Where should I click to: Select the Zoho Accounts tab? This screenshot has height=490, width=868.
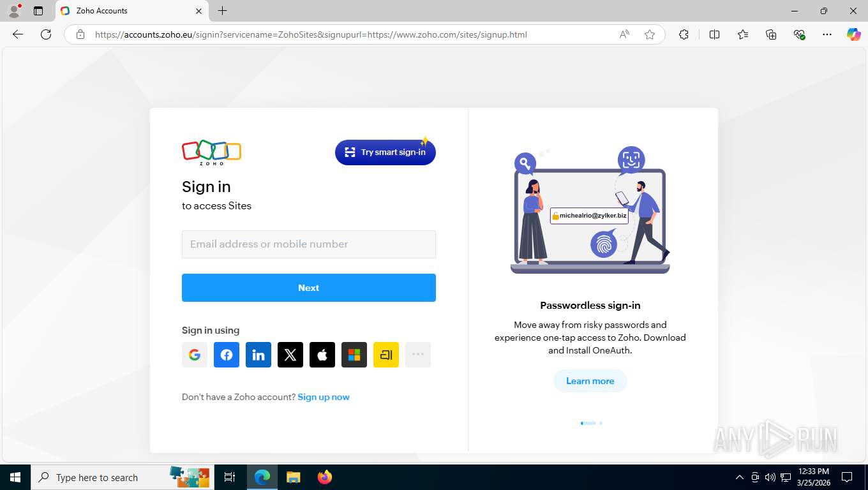[132, 11]
